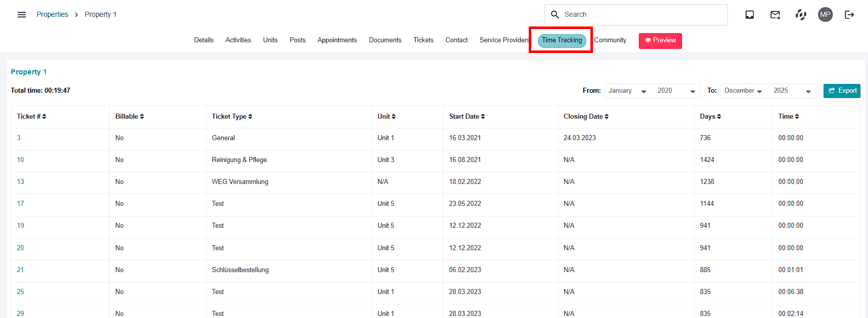Click the start date 18.02.2022
The width and height of the screenshot is (868, 318).
click(465, 182)
